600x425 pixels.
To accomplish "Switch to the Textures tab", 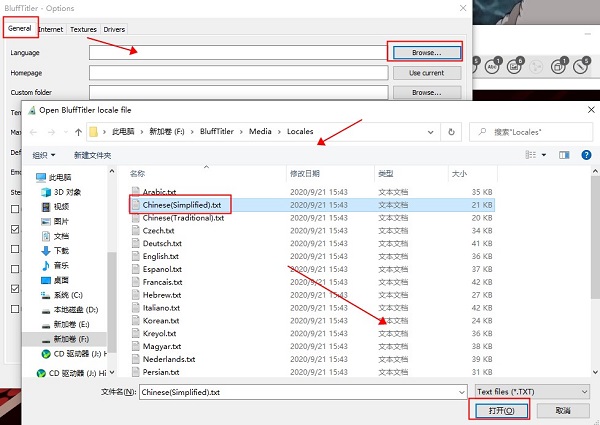I will [x=84, y=30].
